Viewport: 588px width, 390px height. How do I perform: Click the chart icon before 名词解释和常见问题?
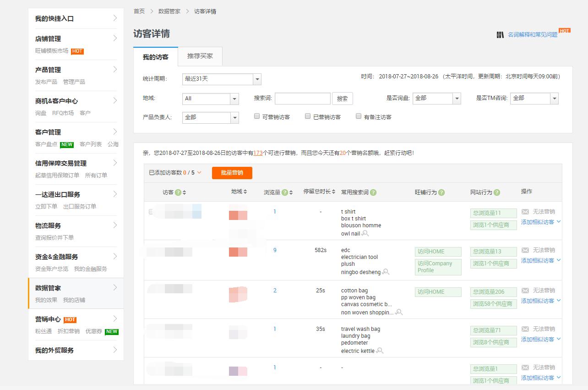[501, 34]
